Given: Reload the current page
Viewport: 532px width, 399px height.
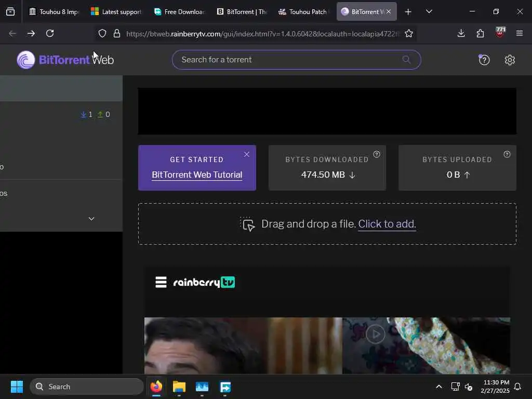Looking at the screenshot, I should [50, 33].
